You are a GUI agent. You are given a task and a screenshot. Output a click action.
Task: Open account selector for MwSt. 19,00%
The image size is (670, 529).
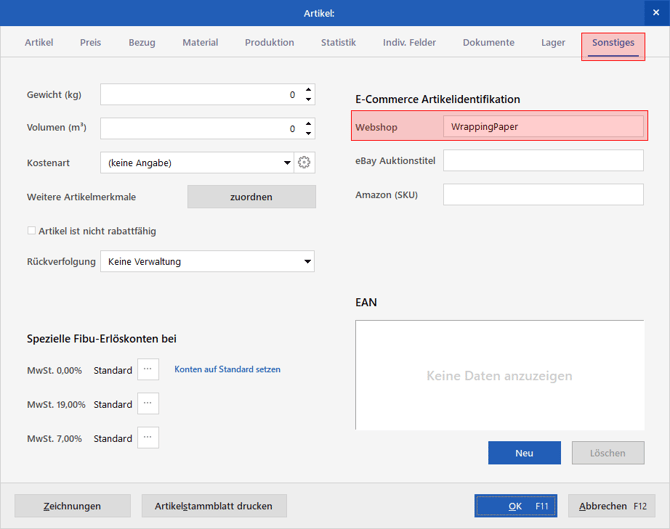[x=148, y=403]
